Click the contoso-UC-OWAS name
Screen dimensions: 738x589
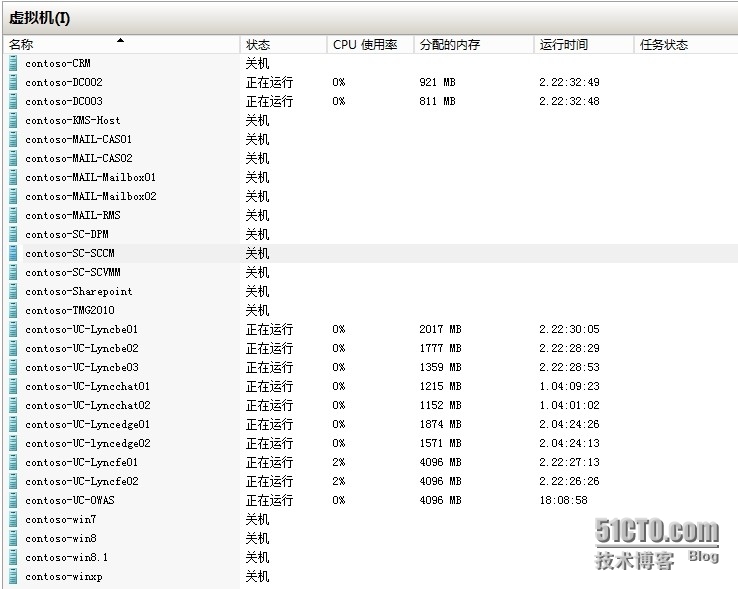coord(70,500)
